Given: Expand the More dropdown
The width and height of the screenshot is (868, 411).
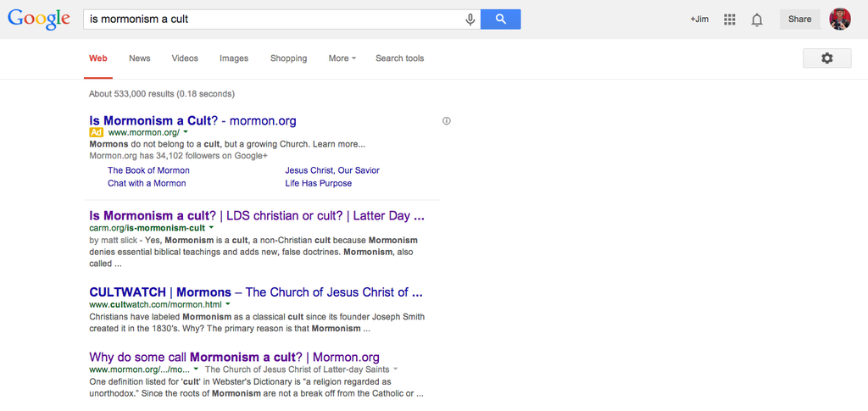Looking at the screenshot, I should tap(342, 58).
